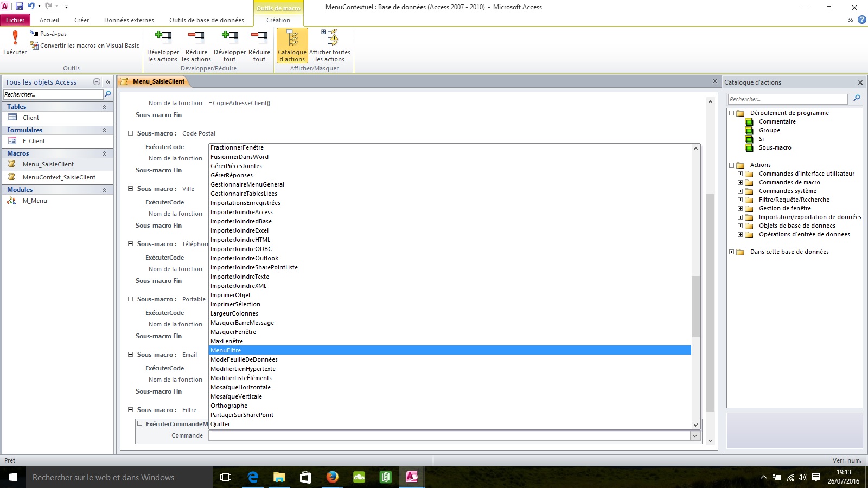Screen dimensions: 868x488
Task: Click Développer les actions icon
Action: pos(163,46)
